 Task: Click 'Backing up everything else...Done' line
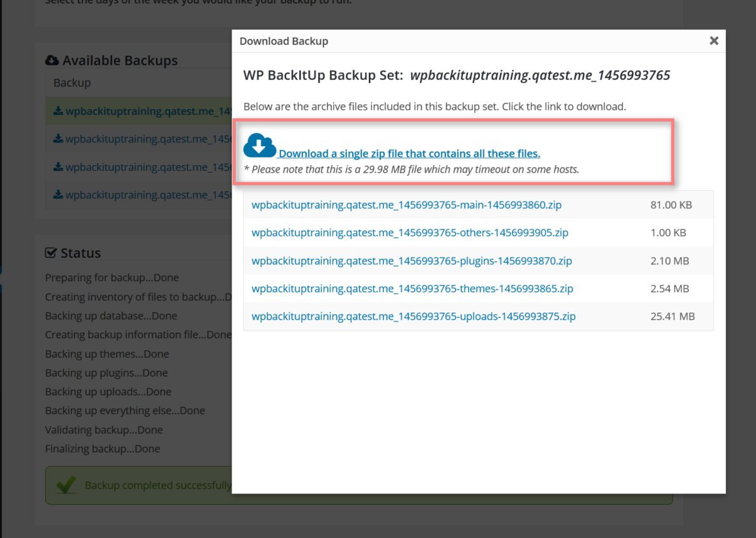[125, 411]
